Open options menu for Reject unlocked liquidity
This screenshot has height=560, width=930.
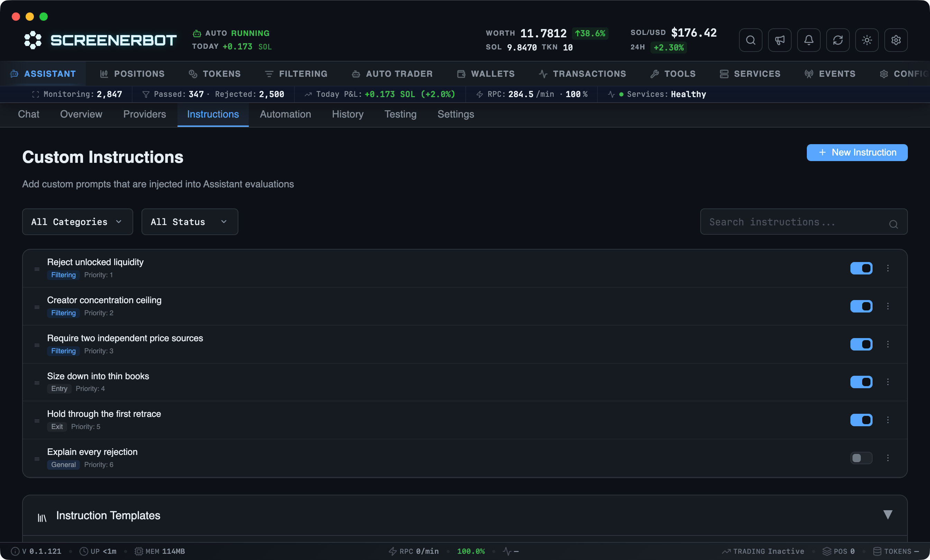click(x=888, y=268)
